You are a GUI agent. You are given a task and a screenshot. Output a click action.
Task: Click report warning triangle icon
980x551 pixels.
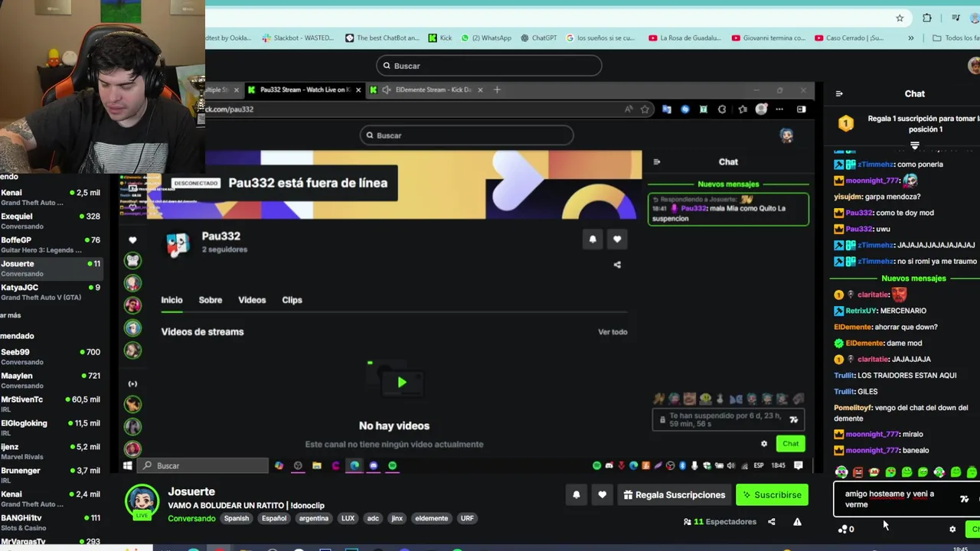[x=797, y=522]
